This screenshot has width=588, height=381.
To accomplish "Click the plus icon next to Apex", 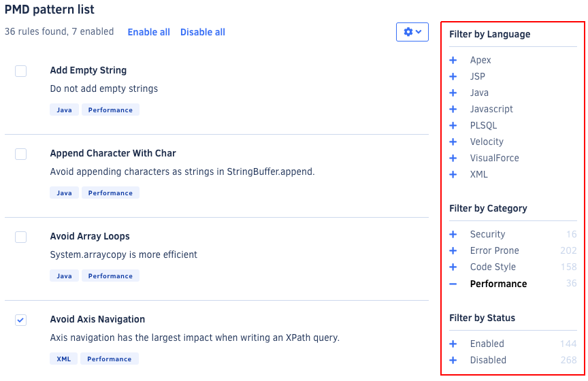I will (453, 61).
